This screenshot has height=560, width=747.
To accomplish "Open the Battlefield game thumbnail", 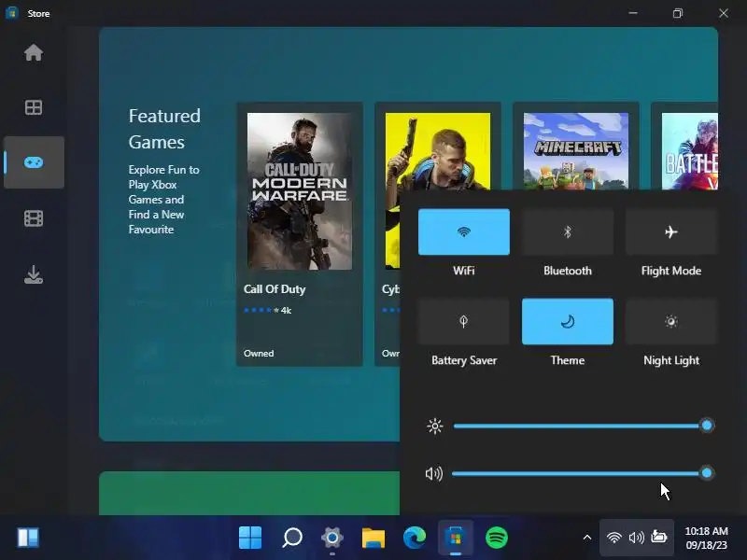I will (690, 151).
